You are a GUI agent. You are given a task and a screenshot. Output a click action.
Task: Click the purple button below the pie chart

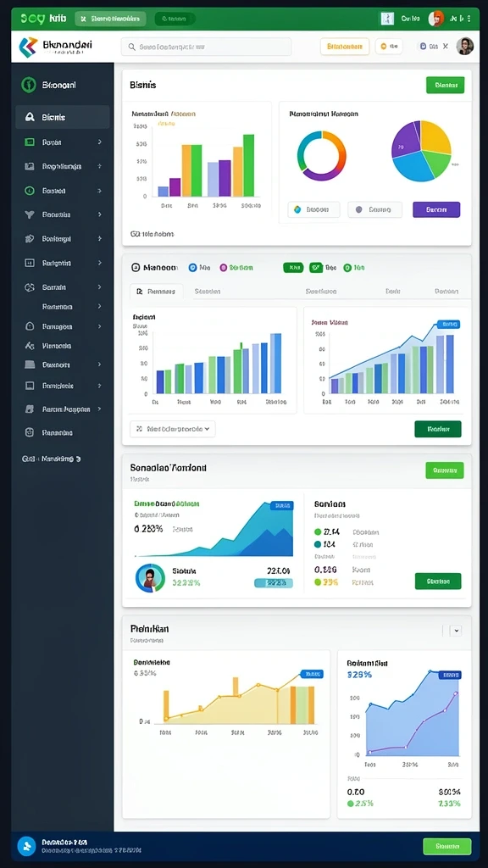[436, 210]
